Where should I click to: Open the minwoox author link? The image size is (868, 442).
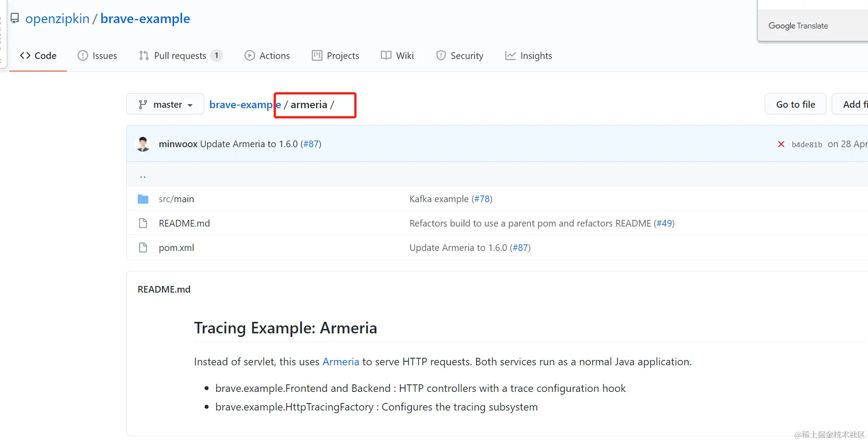(178, 144)
